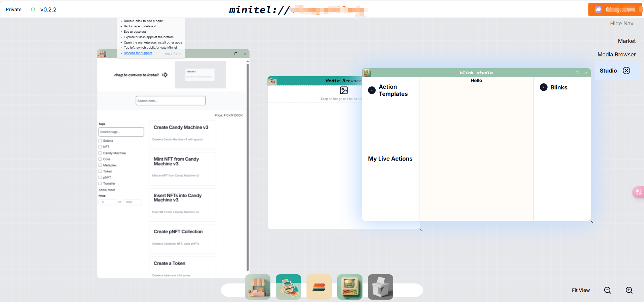Click Fit View to fit canvas

(x=581, y=290)
